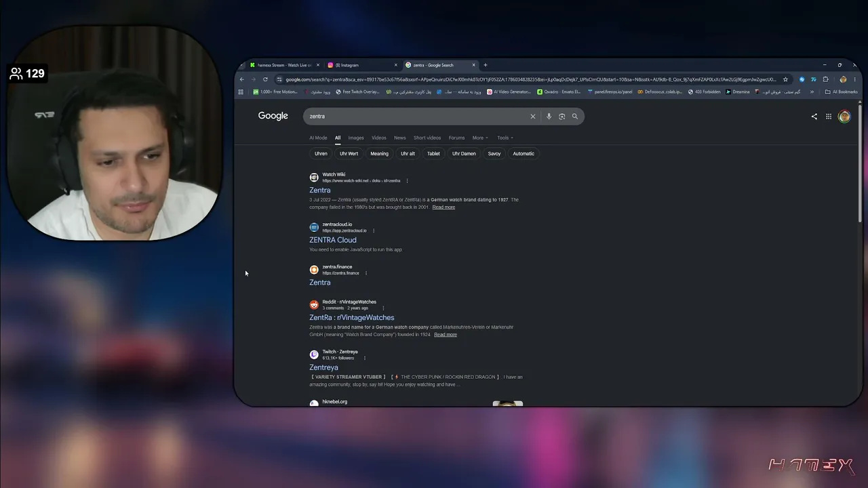Click the blue round extension icon in the toolbar

pos(802,79)
